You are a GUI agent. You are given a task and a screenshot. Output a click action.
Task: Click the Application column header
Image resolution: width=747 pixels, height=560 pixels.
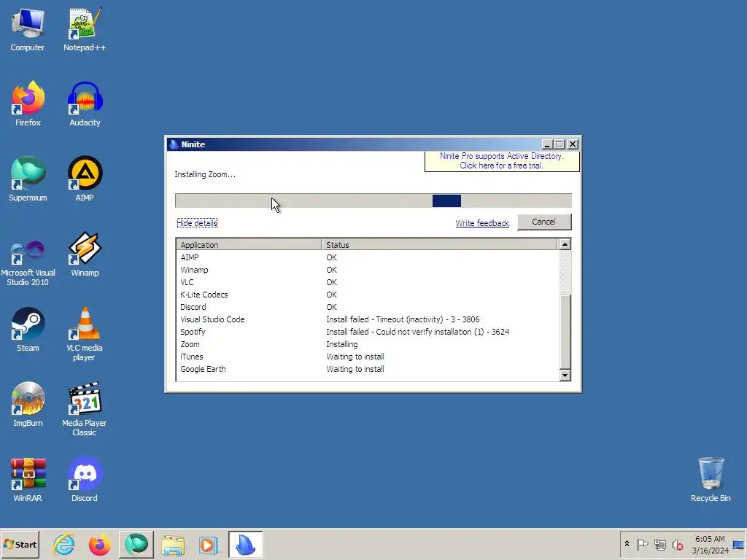tap(249, 244)
